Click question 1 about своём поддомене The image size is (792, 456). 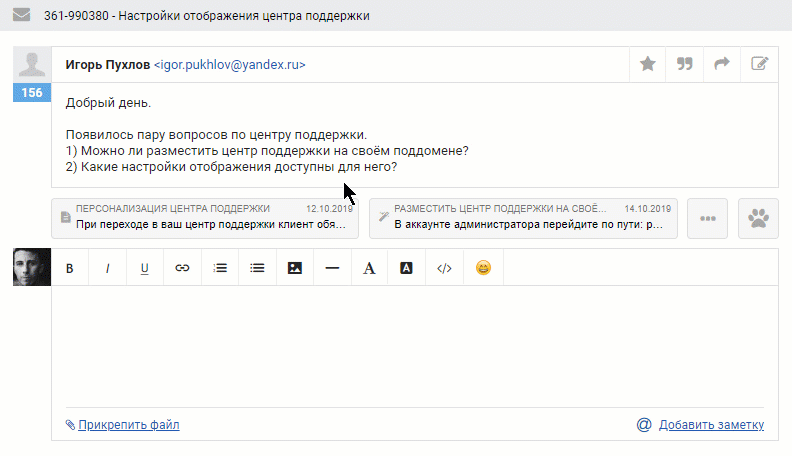[x=267, y=151]
